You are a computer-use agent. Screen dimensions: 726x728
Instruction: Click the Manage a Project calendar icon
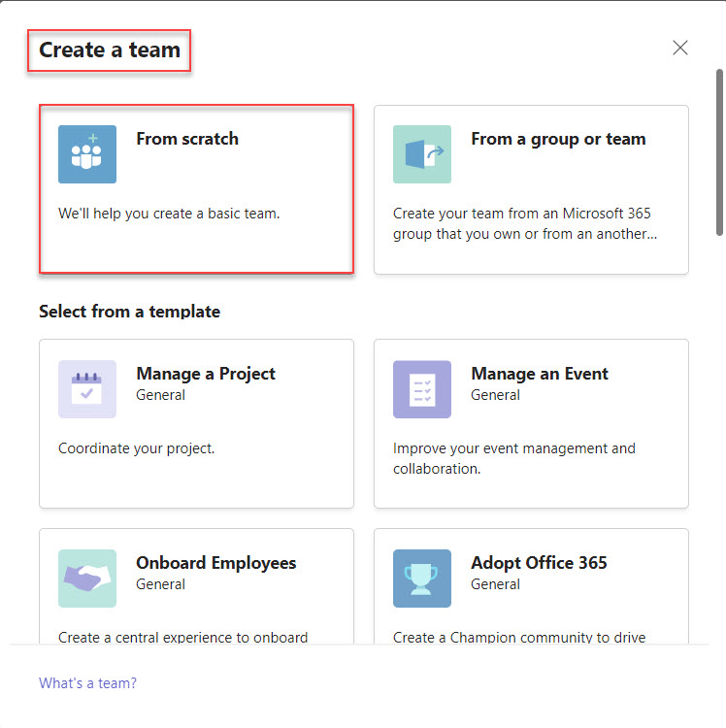coord(87,389)
